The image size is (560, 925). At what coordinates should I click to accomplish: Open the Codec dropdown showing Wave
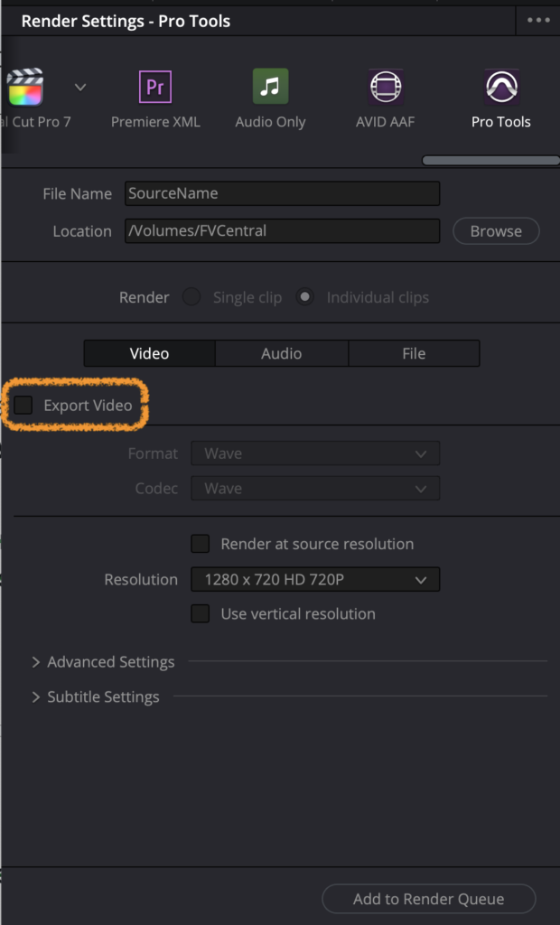point(315,489)
